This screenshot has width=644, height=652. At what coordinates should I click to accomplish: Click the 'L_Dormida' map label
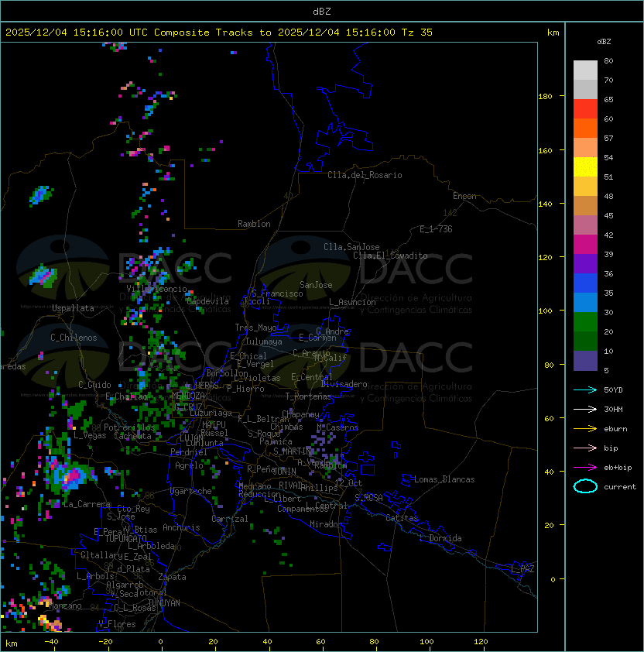click(440, 538)
